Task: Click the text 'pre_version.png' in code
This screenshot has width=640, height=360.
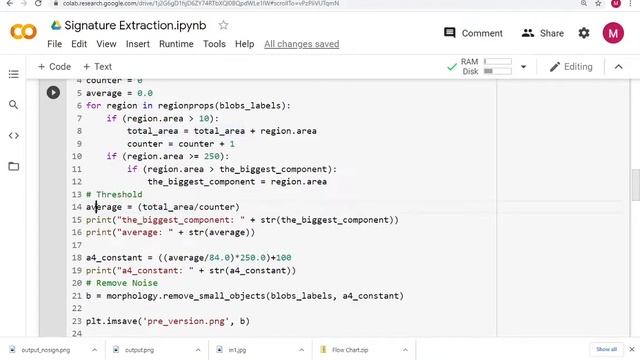Action: (x=186, y=321)
